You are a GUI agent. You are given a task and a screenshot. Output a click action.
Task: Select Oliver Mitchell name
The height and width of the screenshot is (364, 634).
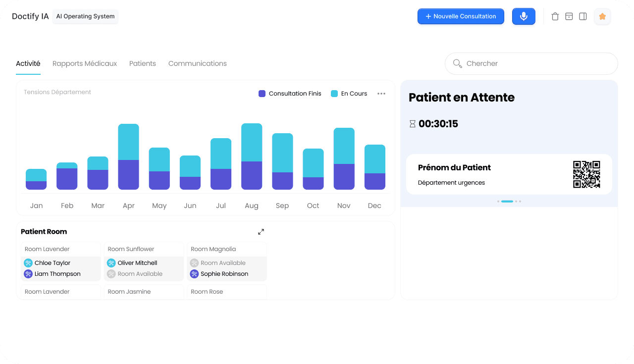(x=138, y=263)
